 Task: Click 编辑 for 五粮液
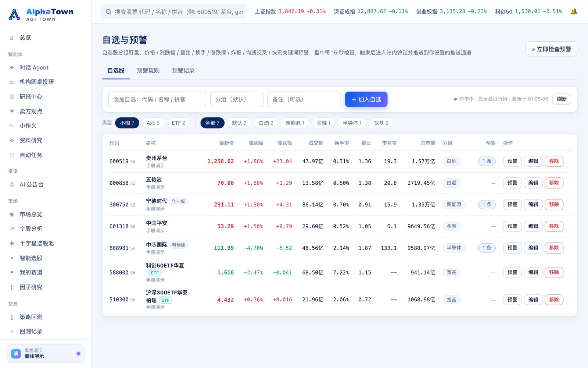point(533,183)
